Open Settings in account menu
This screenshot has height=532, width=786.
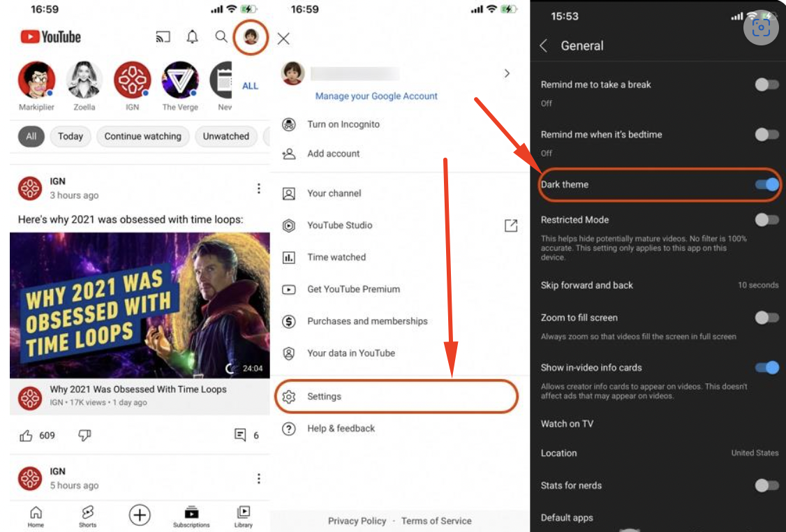(396, 397)
